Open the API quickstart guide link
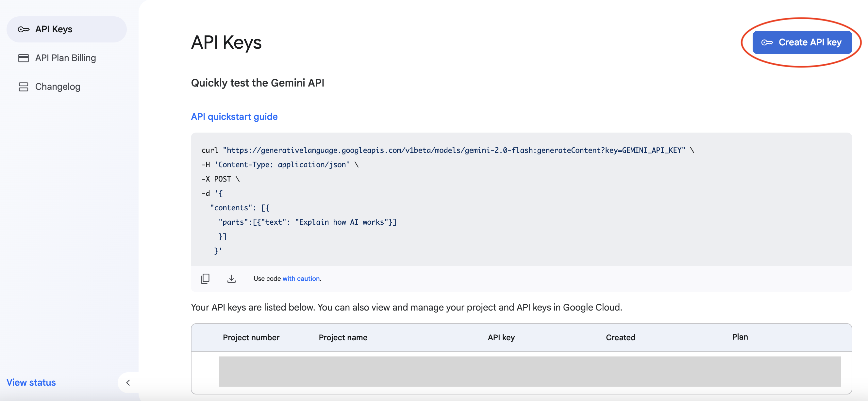Screen dimensions: 868x401 (234, 117)
